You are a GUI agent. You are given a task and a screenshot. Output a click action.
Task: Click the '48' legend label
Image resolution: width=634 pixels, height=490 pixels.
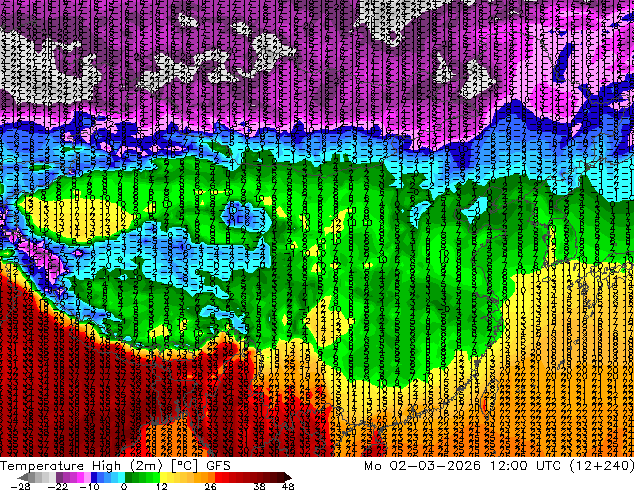288,486
